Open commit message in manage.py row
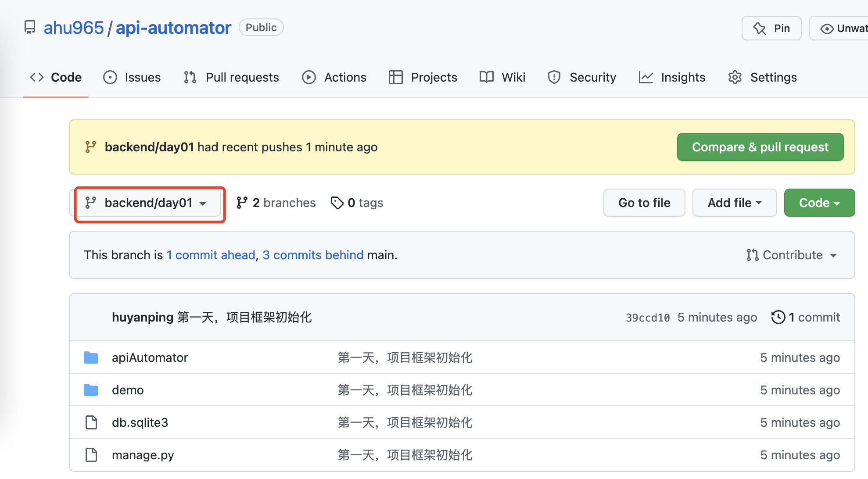The width and height of the screenshot is (868, 479). click(405, 455)
